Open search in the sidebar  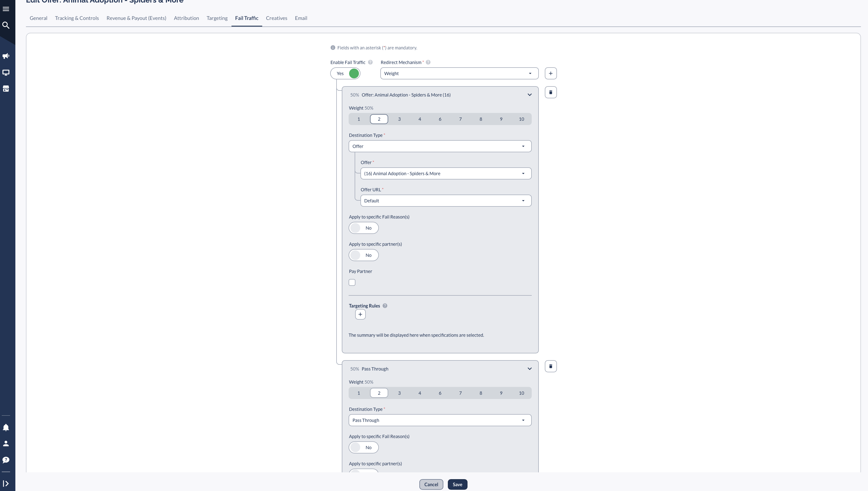[6, 25]
